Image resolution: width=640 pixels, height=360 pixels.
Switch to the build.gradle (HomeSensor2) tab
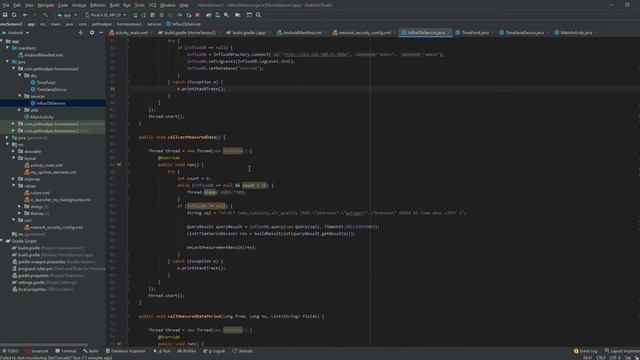click(x=189, y=33)
